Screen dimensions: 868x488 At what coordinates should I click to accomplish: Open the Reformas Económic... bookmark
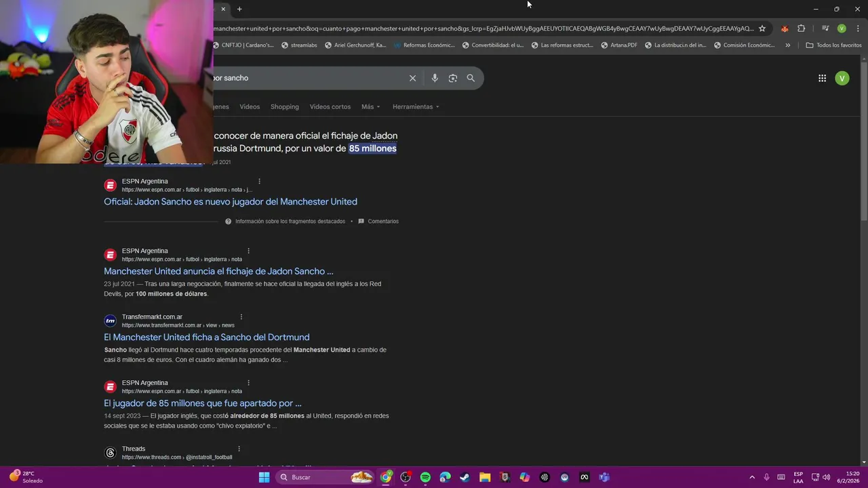point(424,45)
